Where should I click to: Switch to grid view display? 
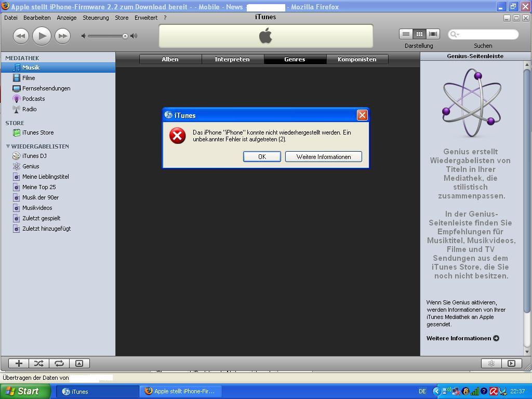click(419, 34)
